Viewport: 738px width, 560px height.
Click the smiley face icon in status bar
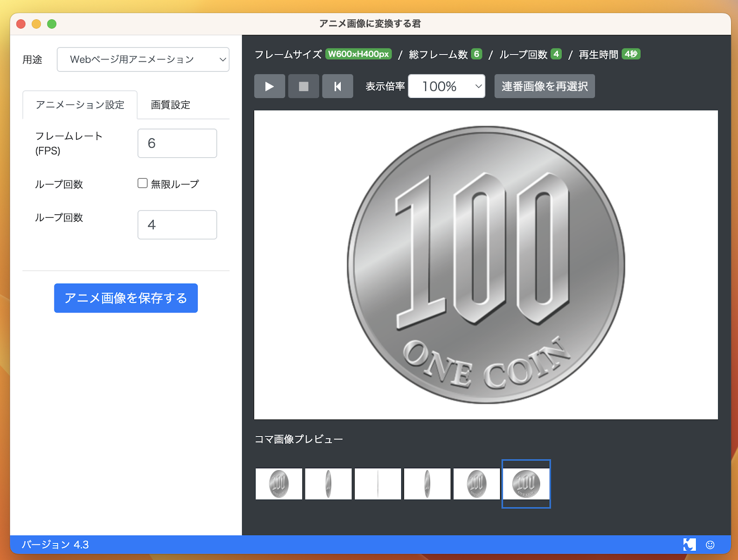coord(710,545)
